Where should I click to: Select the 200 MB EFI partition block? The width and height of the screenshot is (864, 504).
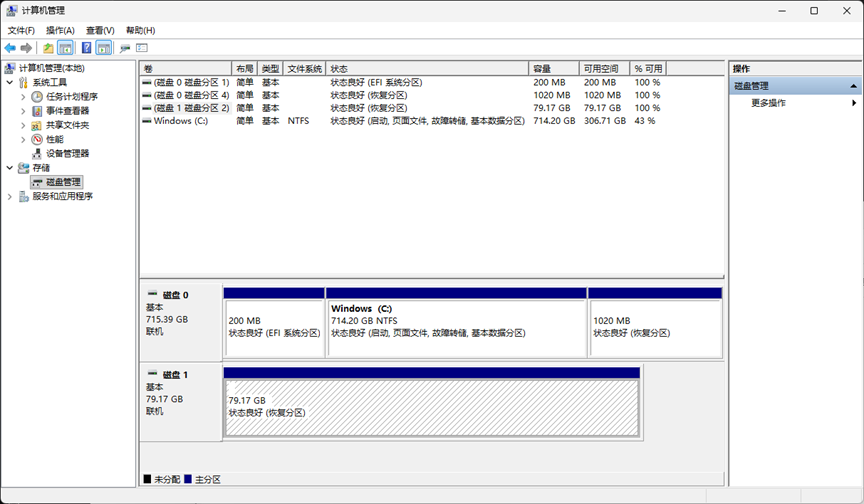click(x=274, y=322)
